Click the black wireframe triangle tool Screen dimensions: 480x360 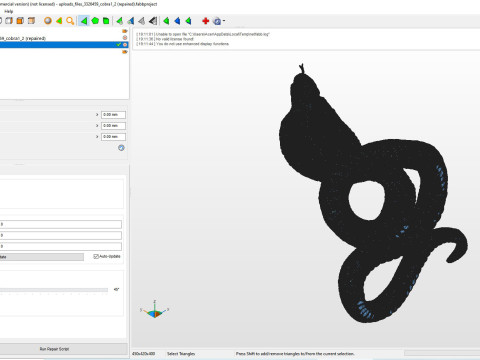pyautogui.click(x=153, y=21)
